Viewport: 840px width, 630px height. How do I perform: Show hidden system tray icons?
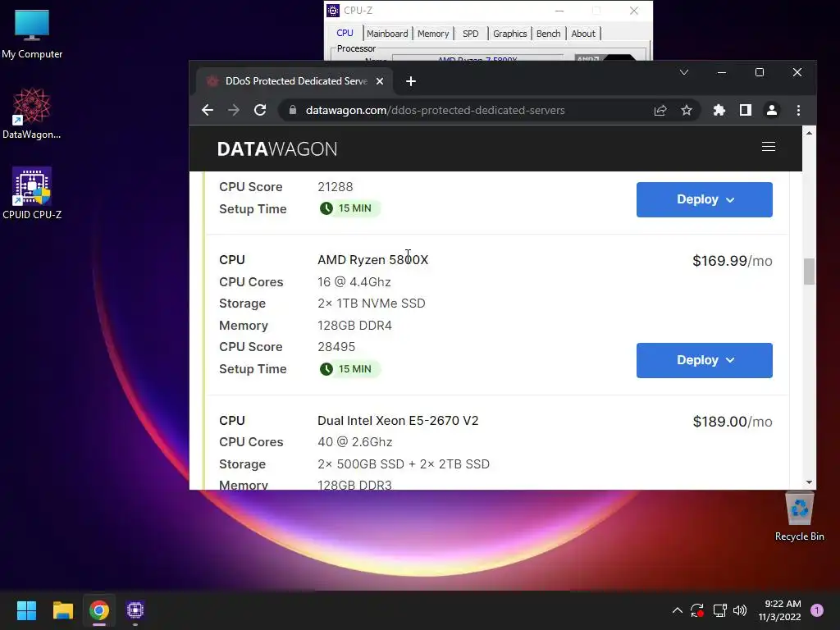pyautogui.click(x=677, y=610)
